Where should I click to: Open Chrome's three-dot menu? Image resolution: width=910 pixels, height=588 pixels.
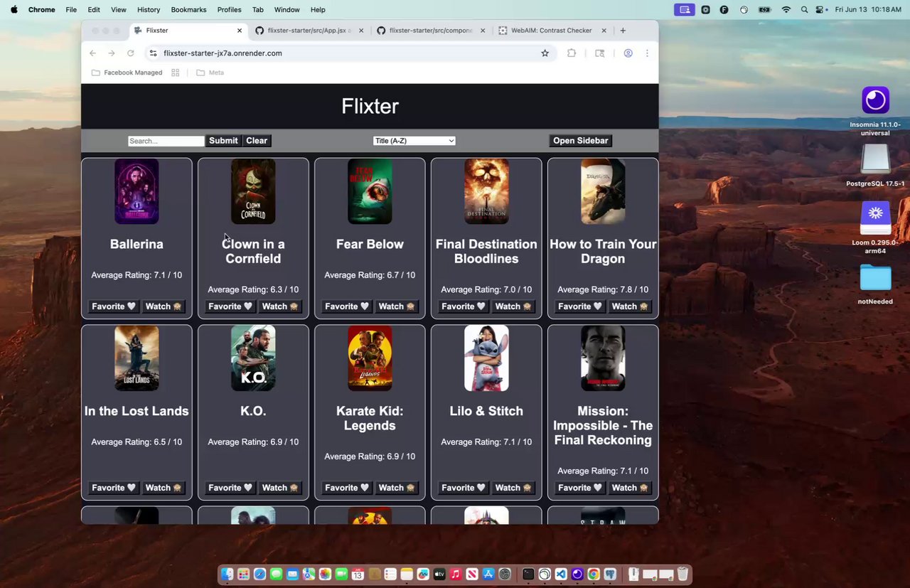coord(647,53)
